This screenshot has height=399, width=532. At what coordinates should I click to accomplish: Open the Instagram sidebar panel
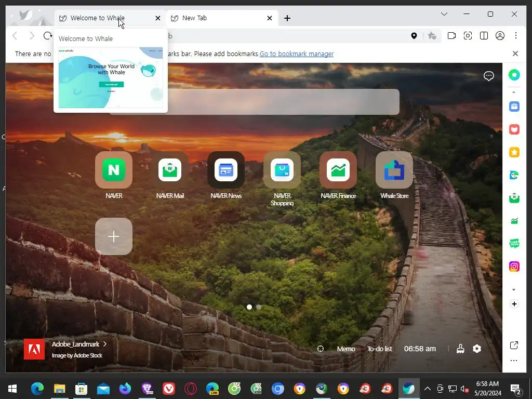click(x=514, y=267)
